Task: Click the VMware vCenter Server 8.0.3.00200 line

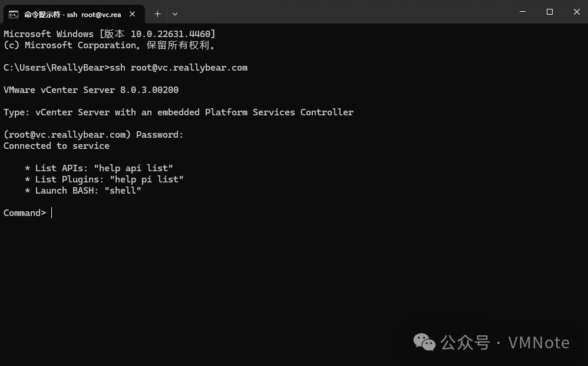Action: pos(91,90)
